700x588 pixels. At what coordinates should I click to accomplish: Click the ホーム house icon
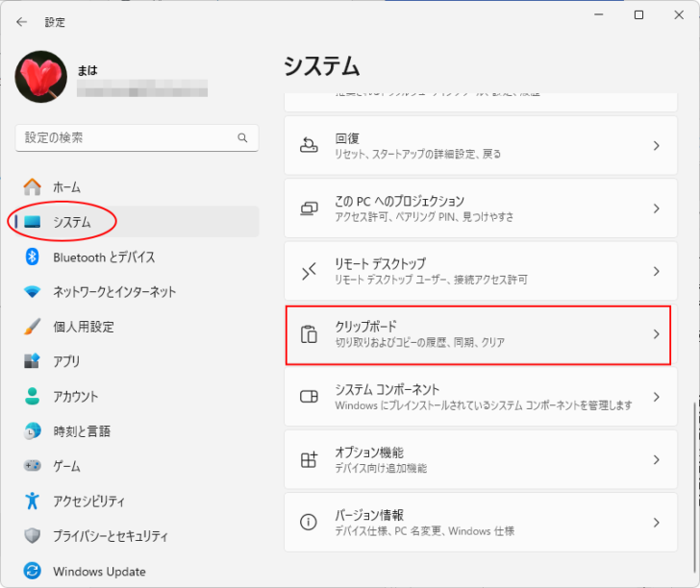click(x=32, y=187)
